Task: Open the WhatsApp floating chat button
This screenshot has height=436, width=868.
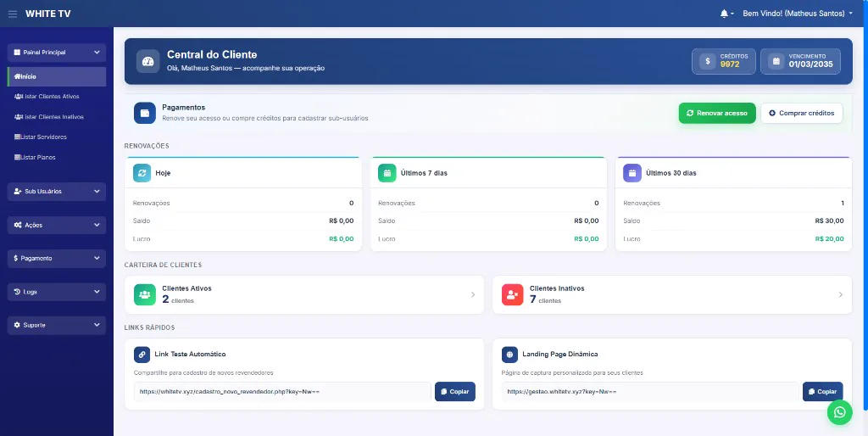Action: coord(840,412)
